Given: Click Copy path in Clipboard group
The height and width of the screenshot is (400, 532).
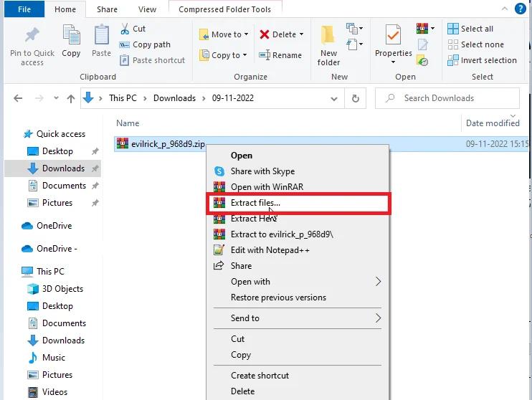Looking at the screenshot, I should (x=145, y=44).
